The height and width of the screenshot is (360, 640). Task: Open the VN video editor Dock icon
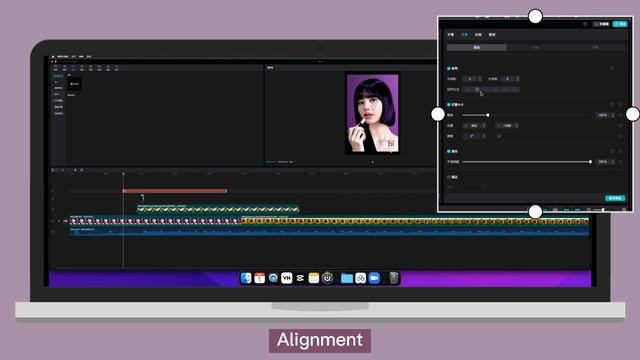pos(287,278)
